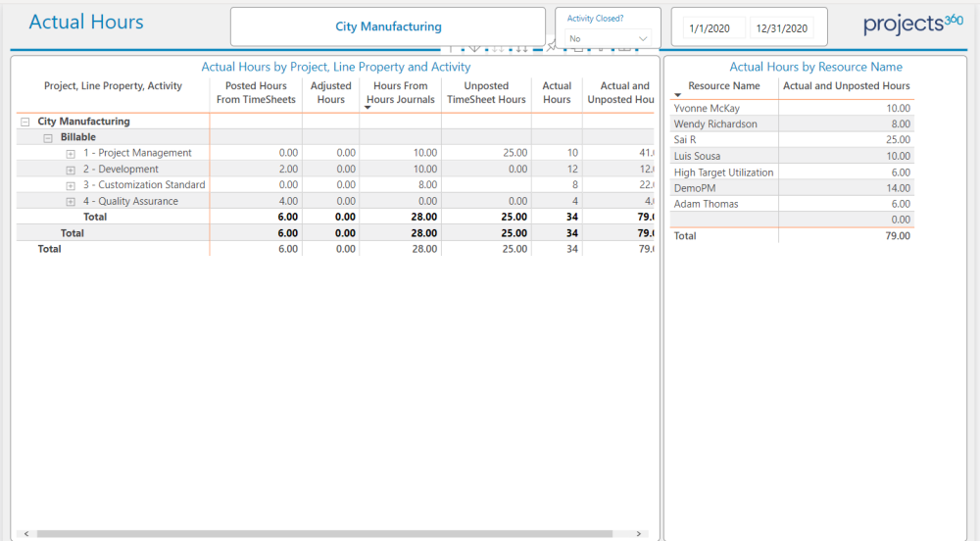Expand 1 - Project Management row
The image size is (980, 541).
71,154
